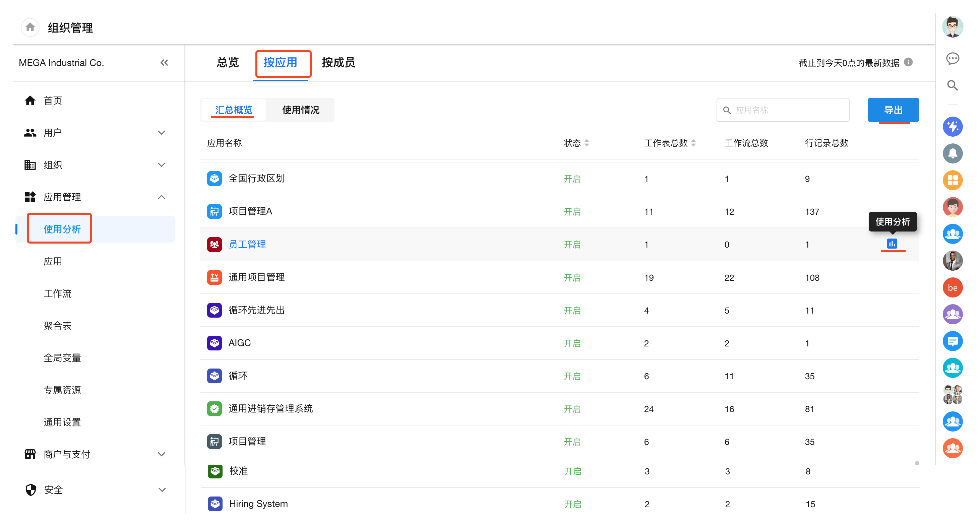Image resolution: width=980 pixels, height=528 pixels.
Task: Open the 使用分析 chart icon for 员工管理
Action: [x=892, y=244]
